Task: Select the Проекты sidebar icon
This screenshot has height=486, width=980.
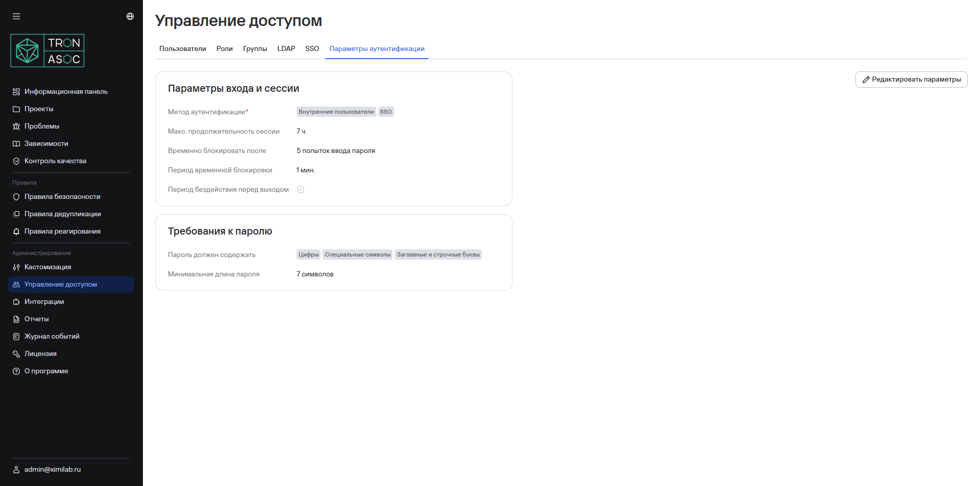Action: pyautogui.click(x=15, y=109)
